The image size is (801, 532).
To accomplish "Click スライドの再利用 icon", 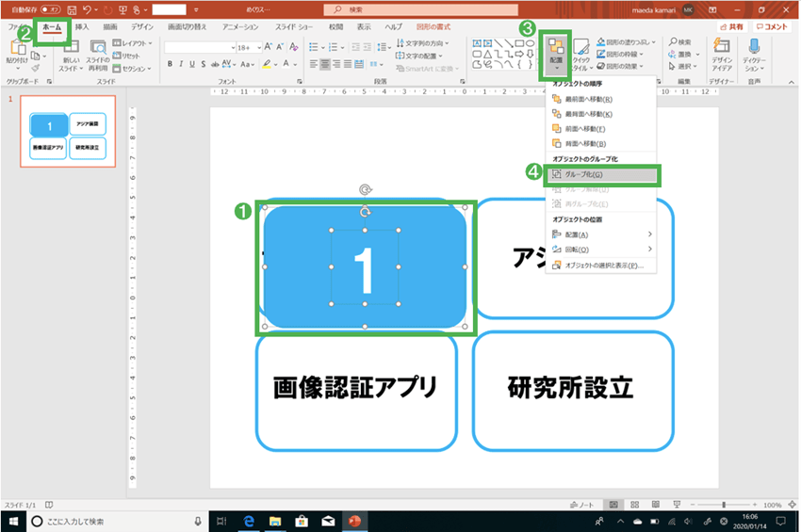I will tap(98, 56).
